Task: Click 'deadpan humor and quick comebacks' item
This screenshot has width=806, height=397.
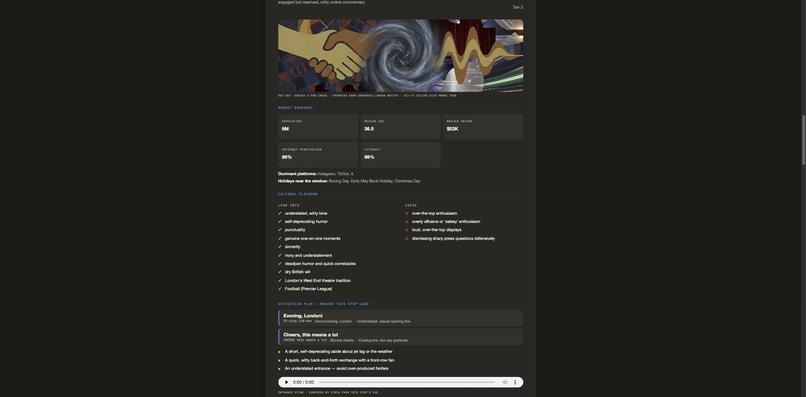Action: pyautogui.click(x=320, y=264)
